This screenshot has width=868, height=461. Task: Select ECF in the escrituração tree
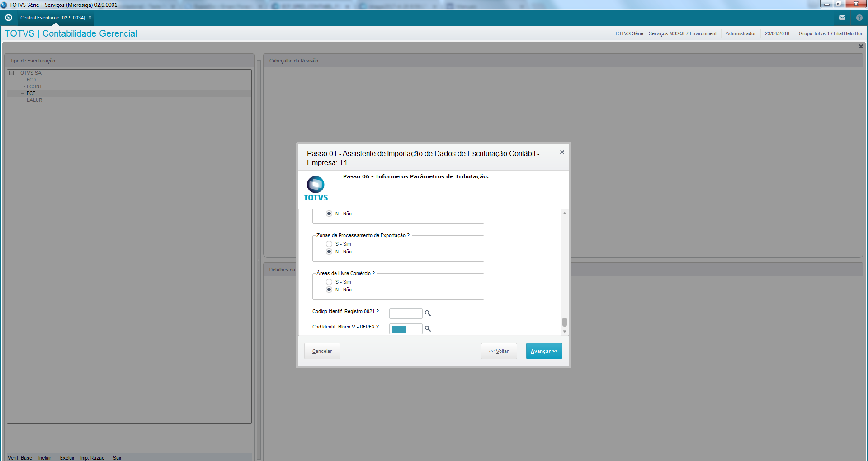(31, 93)
